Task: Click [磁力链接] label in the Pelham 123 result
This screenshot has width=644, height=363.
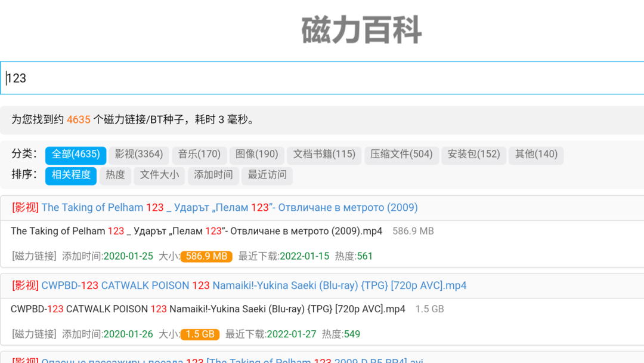Action: [34, 257]
